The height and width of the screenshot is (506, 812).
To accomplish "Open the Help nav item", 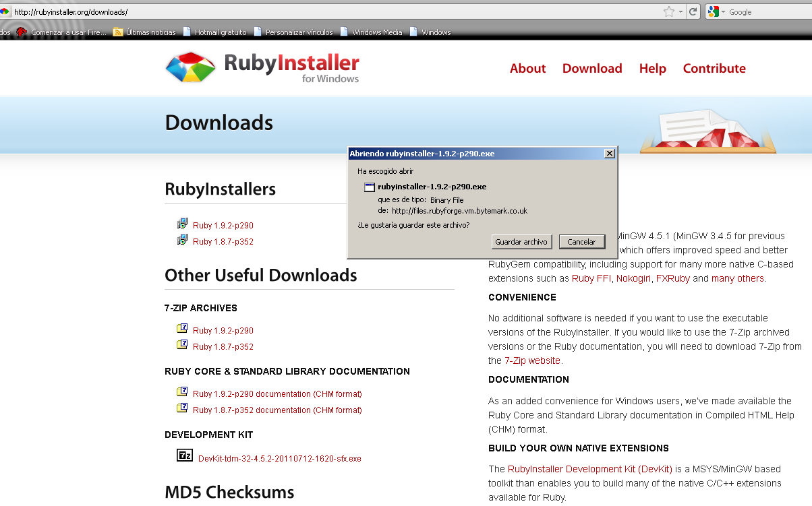I will click(653, 68).
